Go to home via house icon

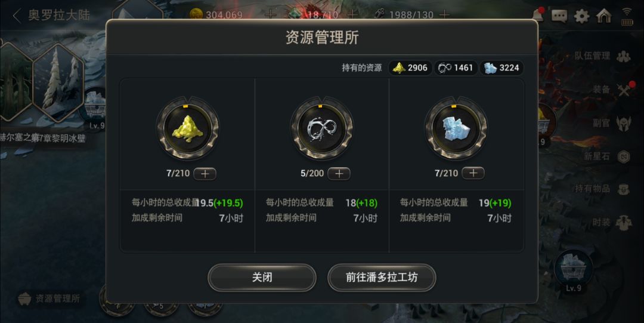point(603,16)
